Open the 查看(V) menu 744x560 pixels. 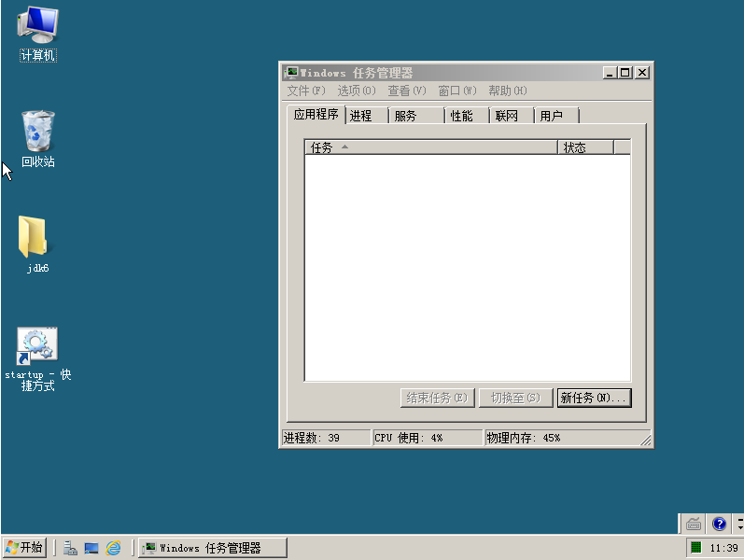[406, 91]
